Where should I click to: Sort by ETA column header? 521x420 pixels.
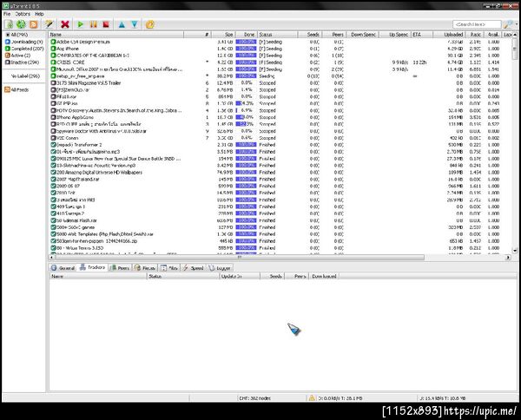[422, 35]
